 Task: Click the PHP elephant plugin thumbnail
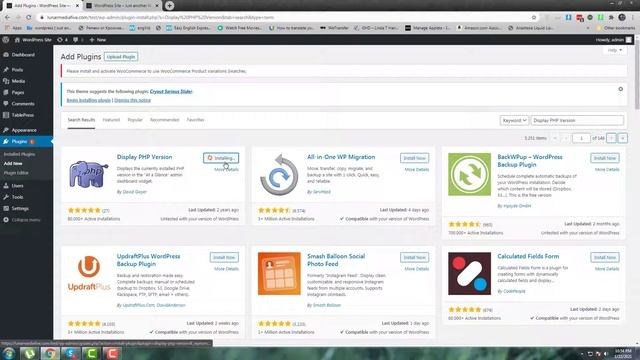point(89,174)
